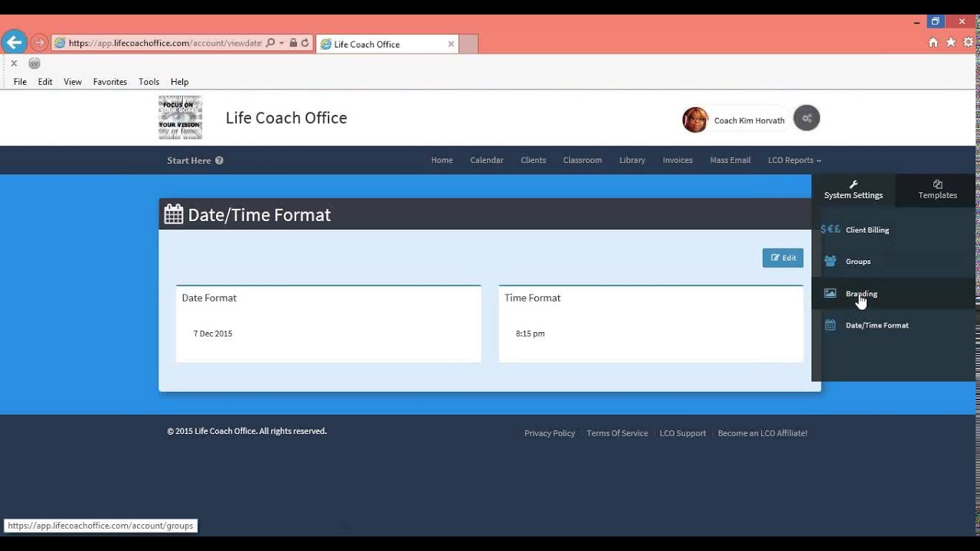Click the address bar search magnifier icon

point(270,44)
